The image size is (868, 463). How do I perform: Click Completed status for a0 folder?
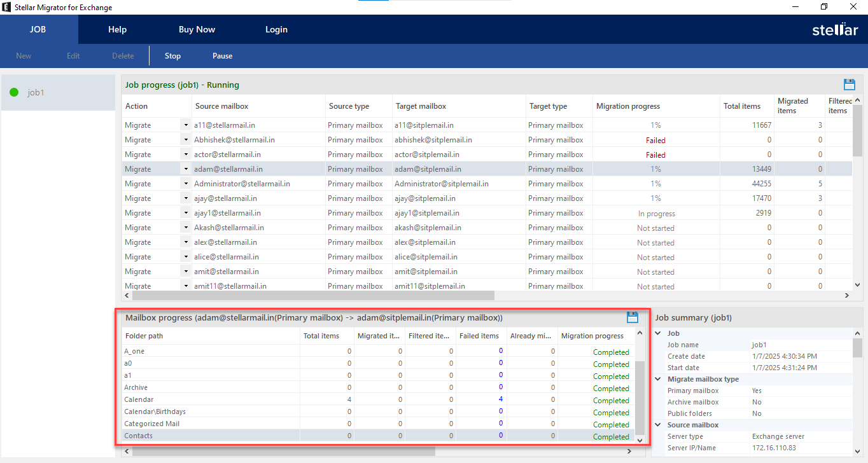(x=611, y=364)
